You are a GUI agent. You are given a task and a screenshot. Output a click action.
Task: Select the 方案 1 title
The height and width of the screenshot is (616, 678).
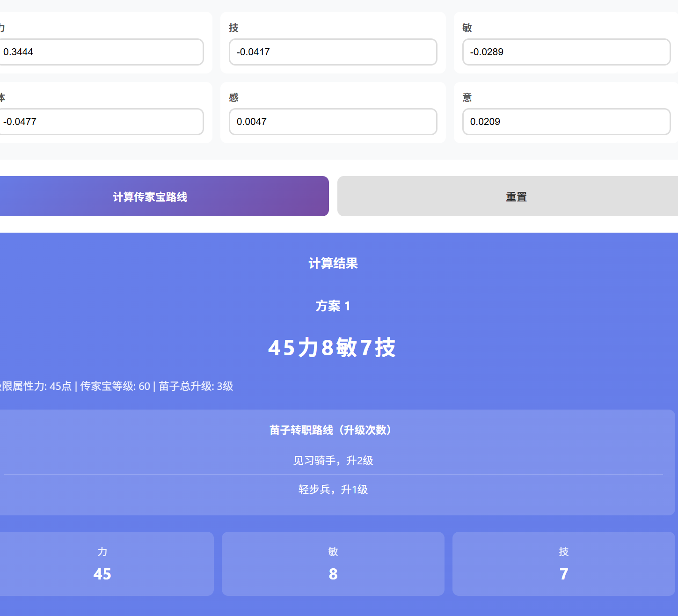(x=333, y=306)
